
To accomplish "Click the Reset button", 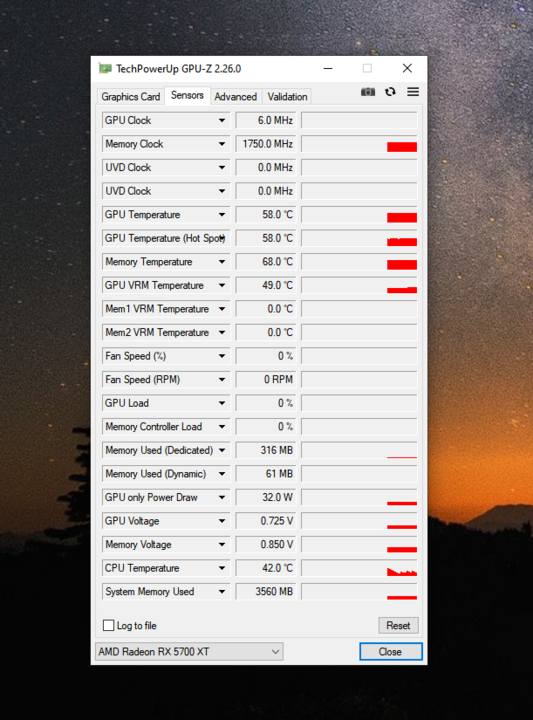I will [x=398, y=625].
